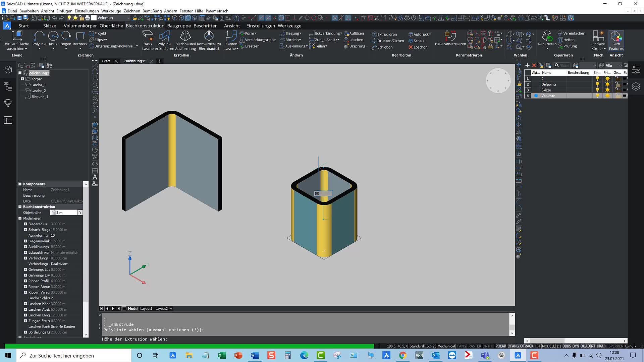This screenshot has height=362, width=644.
Task: Add new layer with plus icon
Action: 527,65
